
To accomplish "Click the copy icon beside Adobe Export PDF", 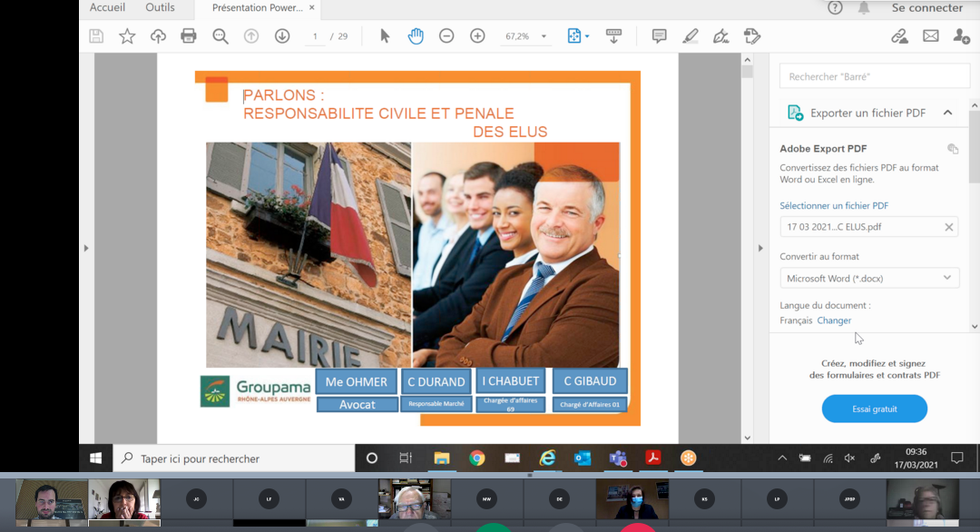I will (x=953, y=149).
